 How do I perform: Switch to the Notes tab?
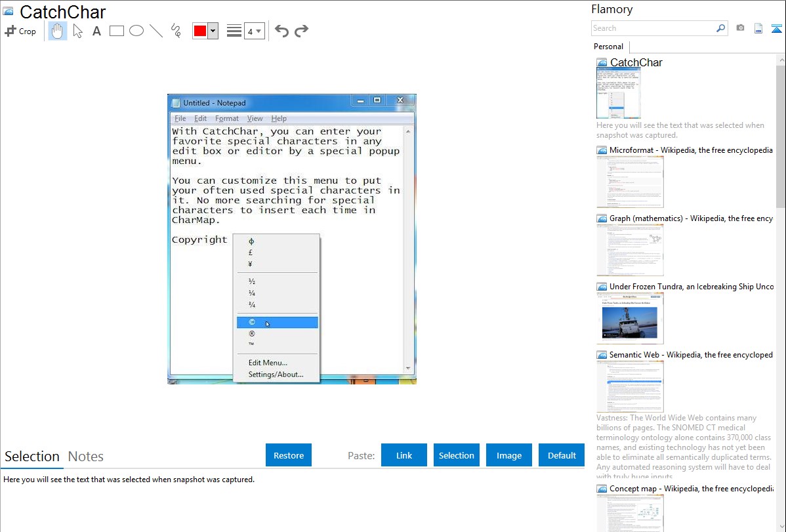(x=86, y=457)
